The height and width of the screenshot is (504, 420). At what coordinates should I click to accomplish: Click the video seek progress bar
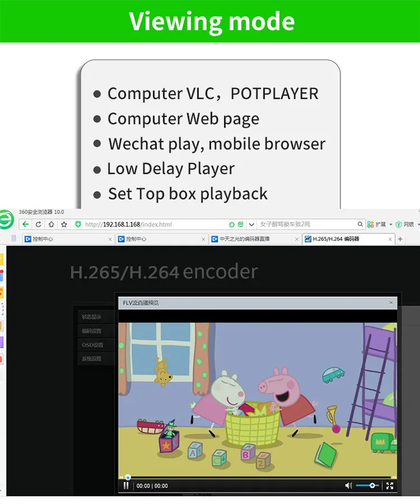click(x=258, y=477)
